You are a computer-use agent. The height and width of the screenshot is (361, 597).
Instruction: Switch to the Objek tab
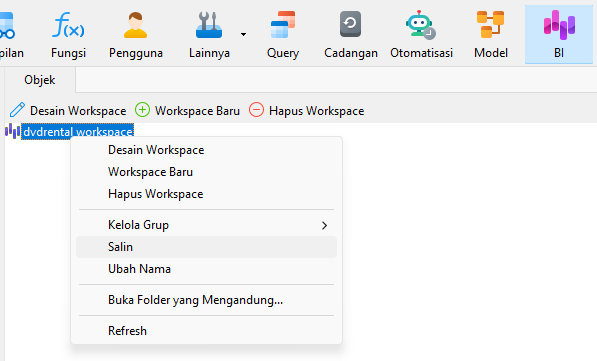click(40, 80)
